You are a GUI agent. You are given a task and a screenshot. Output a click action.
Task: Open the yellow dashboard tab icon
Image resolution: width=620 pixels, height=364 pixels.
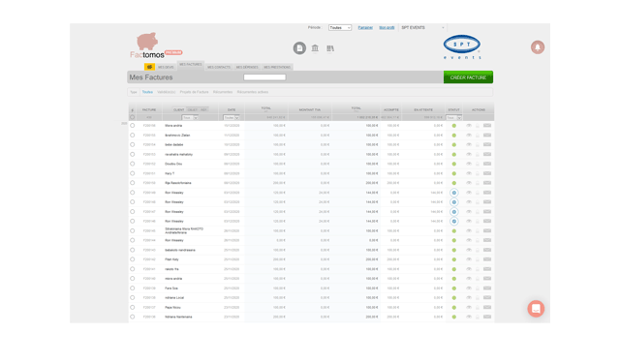pyautogui.click(x=149, y=67)
